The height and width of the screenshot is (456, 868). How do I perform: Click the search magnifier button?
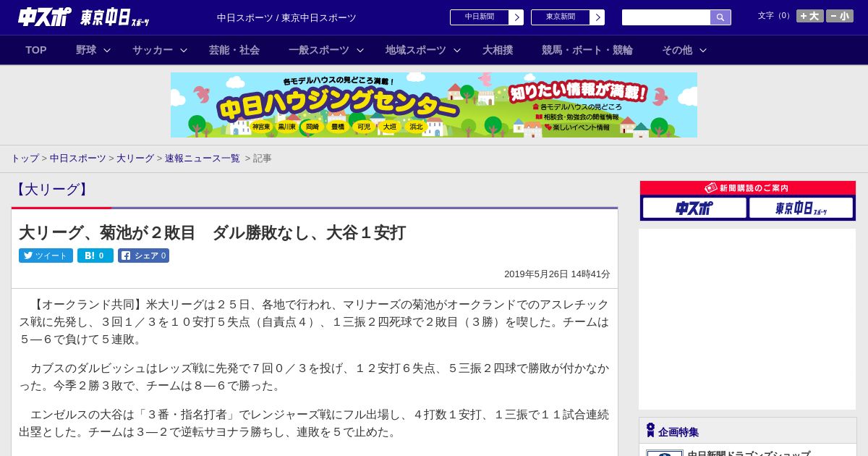720,17
